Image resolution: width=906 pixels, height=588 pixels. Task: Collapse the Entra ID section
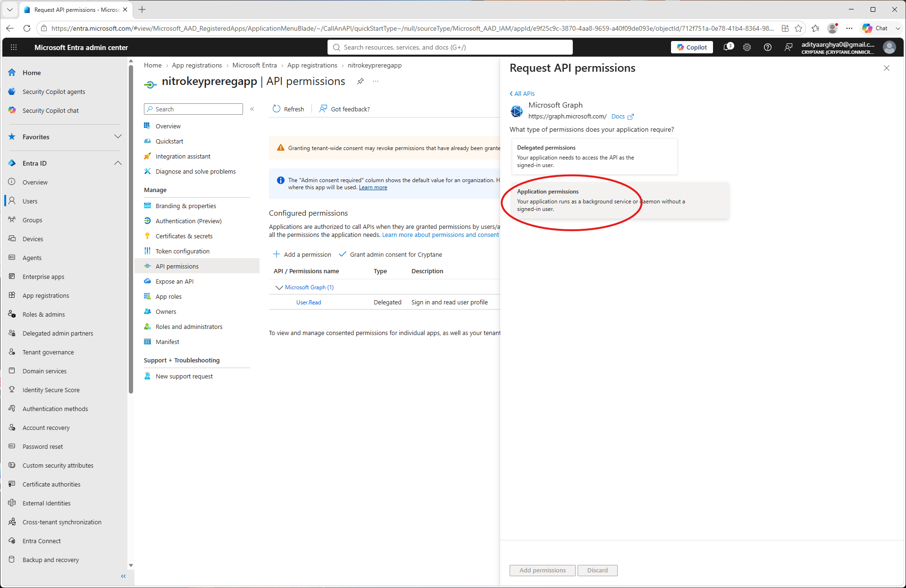(118, 163)
